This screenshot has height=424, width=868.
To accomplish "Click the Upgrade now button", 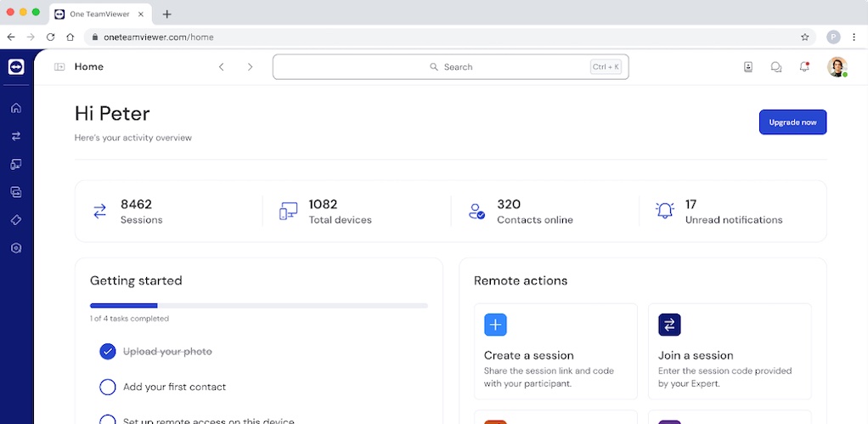I will [x=792, y=122].
